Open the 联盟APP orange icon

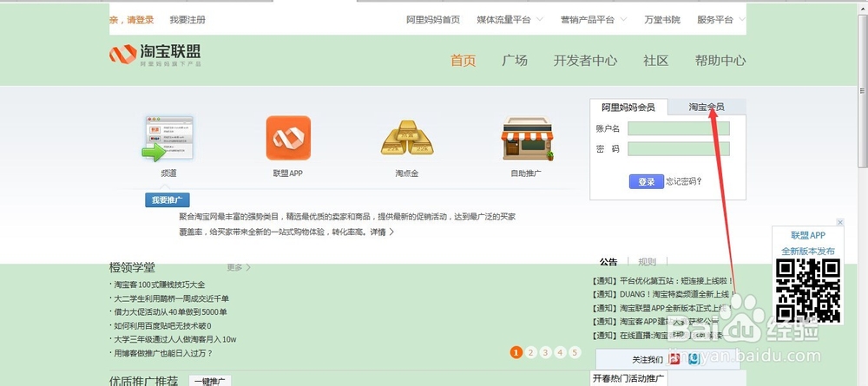[288, 138]
